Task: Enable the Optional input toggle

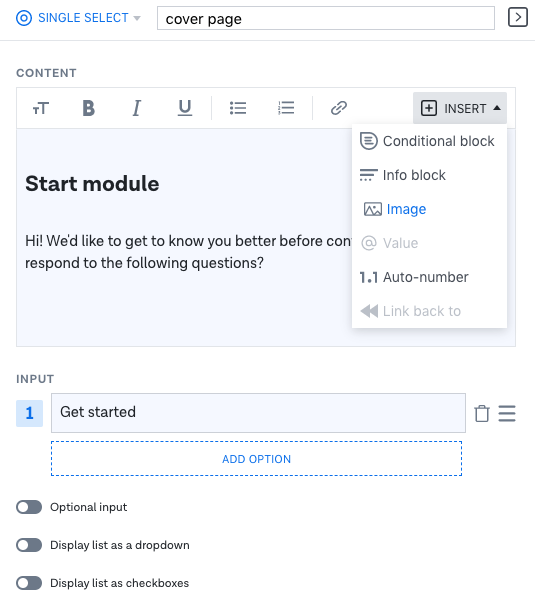Action: [x=29, y=507]
